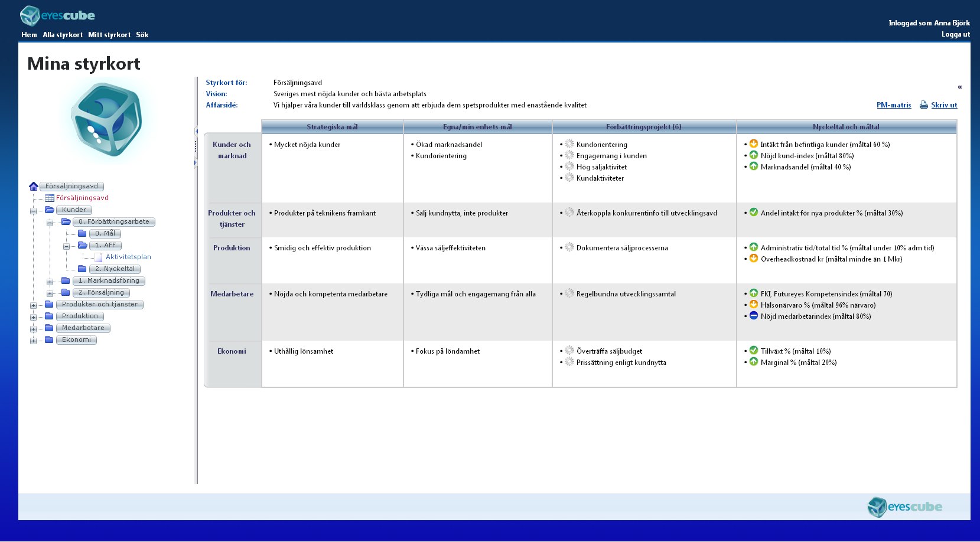Open the Alla styrkort menu item

point(63,35)
